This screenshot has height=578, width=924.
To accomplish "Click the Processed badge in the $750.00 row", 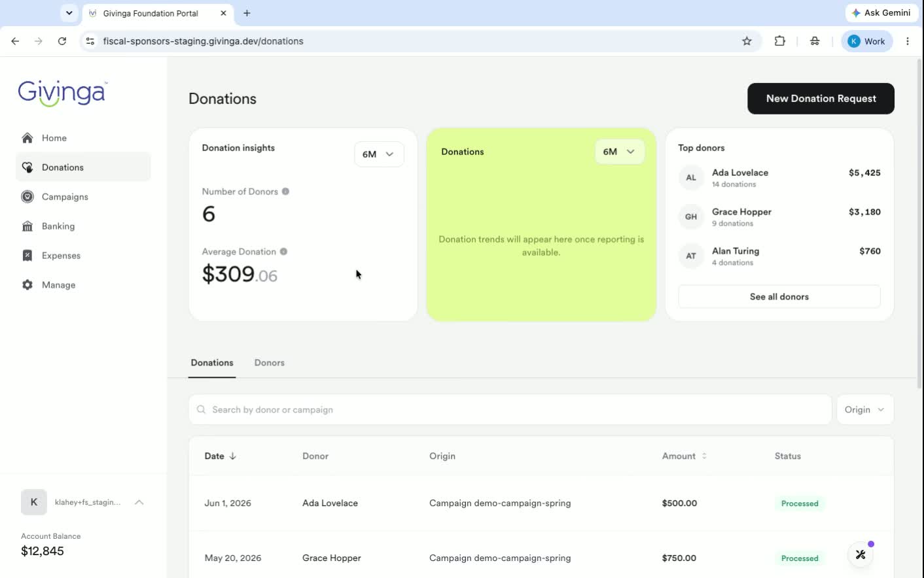I will 800,558.
